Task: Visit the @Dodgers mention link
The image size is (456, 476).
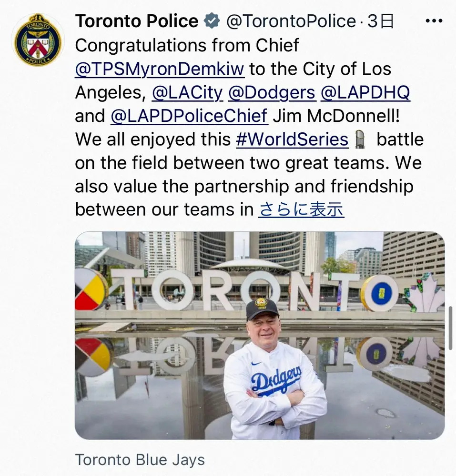Action: tap(272, 92)
